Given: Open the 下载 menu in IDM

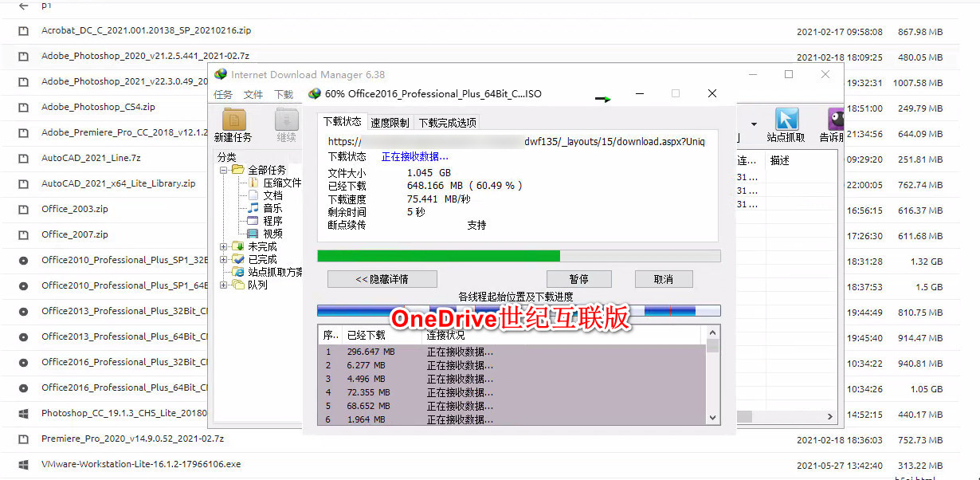Looking at the screenshot, I should click(x=284, y=94).
